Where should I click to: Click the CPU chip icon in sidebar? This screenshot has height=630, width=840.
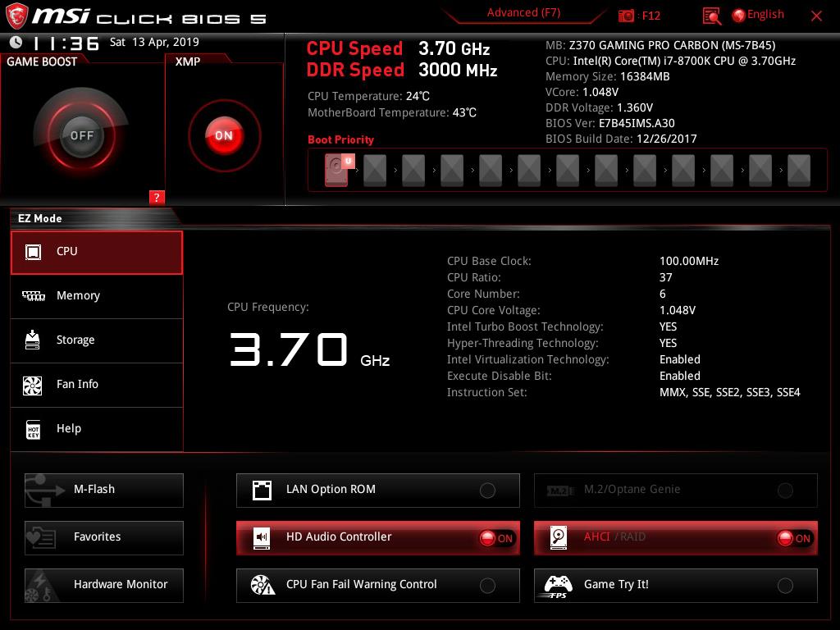pyautogui.click(x=33, y=251)
